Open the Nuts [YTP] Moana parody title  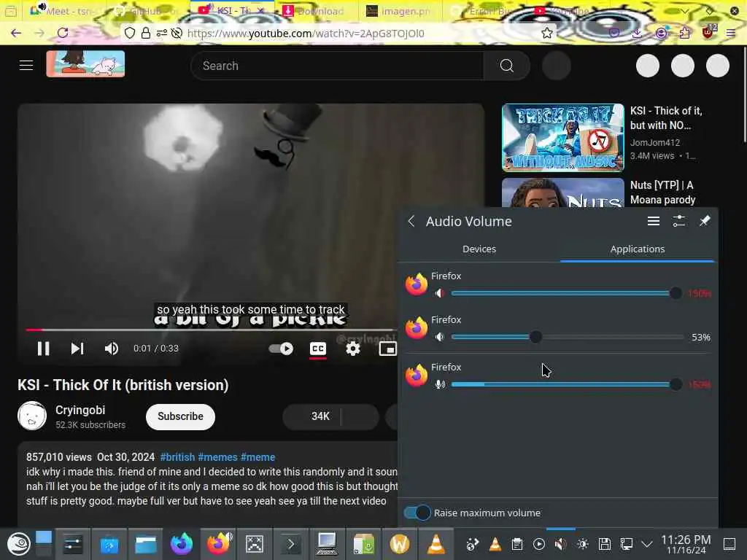(x=662, y=192)
